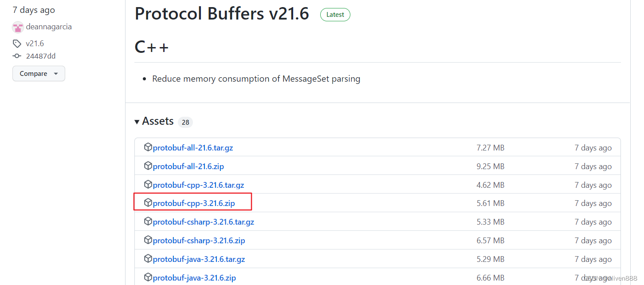644x285 pixels.
Task: Click the package icon beside protobuf-all-21.6.zip
Action: pos(149,166)
